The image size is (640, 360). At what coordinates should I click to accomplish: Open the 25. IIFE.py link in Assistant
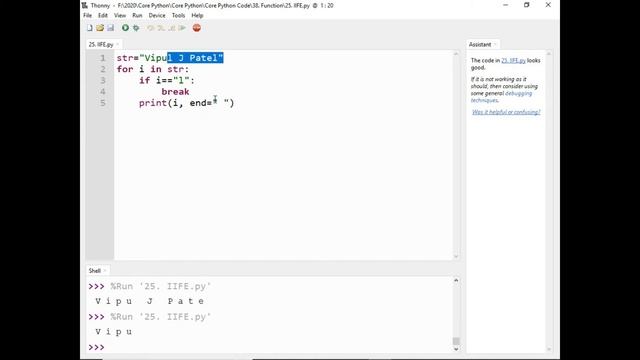click(x=513, y=60)
